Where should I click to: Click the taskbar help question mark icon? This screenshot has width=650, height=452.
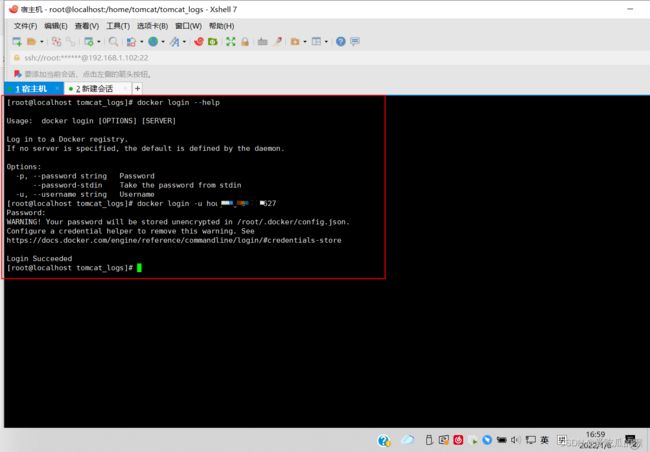click(x=384, y=440)
